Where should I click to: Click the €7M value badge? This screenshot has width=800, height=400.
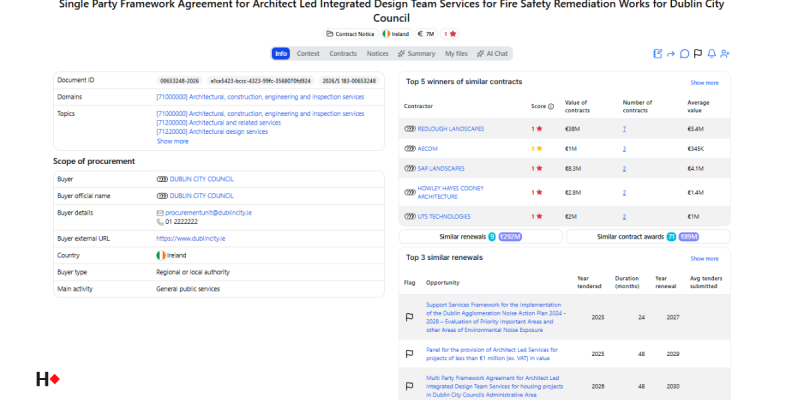click(426, 34)
